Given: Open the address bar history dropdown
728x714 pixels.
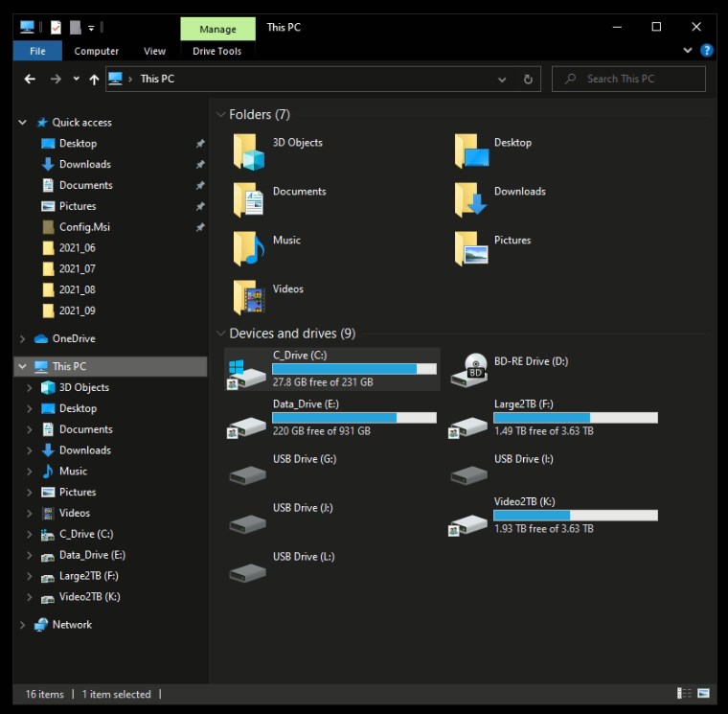Looking at the screenshot, I should pyautogui.click(x=504, y=80).
